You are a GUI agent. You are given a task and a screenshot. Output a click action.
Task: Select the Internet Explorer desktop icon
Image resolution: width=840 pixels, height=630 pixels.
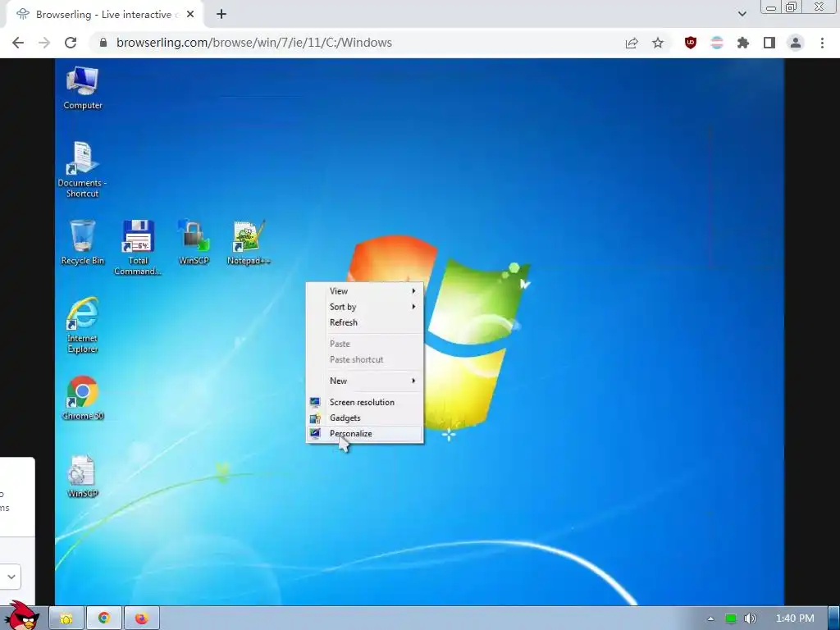(x=83, y=325)
